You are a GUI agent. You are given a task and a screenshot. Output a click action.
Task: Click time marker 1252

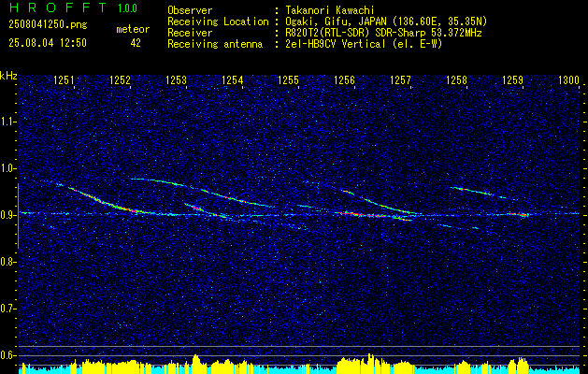click(x=120, y=79)
